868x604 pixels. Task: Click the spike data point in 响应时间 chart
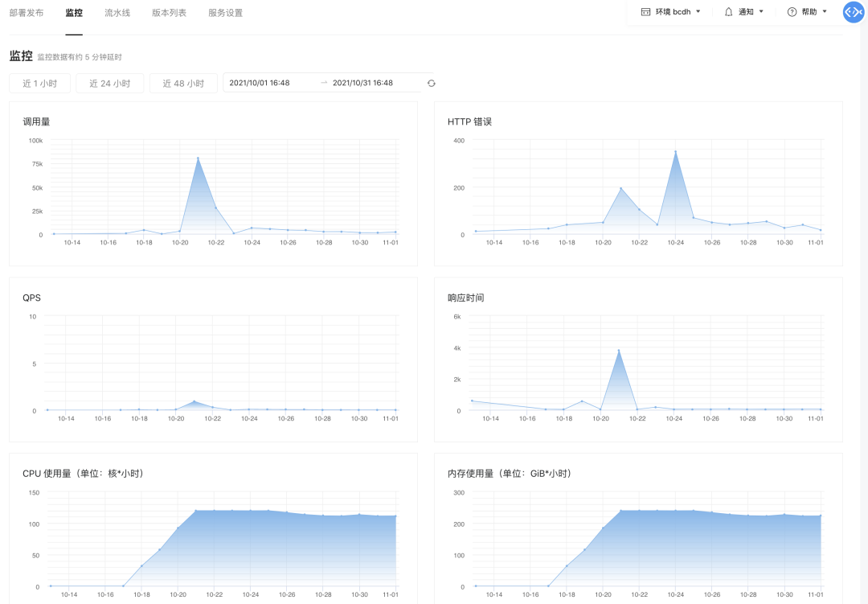[x=618, y=351]
